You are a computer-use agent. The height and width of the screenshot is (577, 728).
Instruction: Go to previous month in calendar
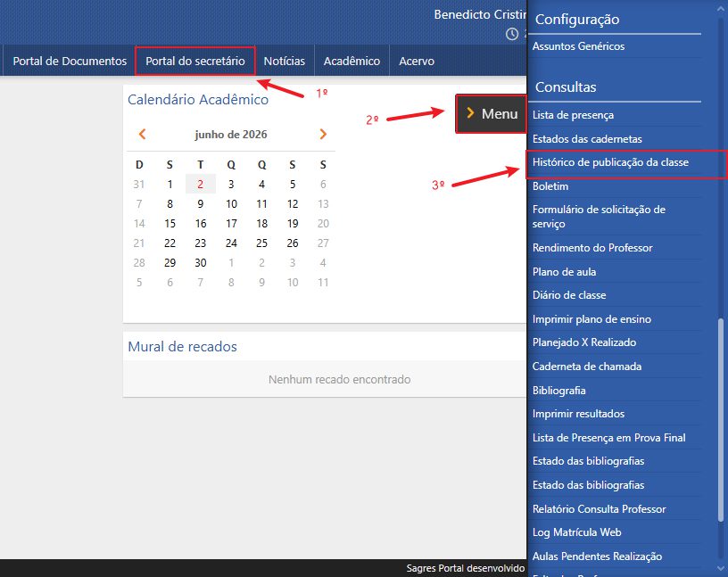pyautogui.click(x=142, y=134)
